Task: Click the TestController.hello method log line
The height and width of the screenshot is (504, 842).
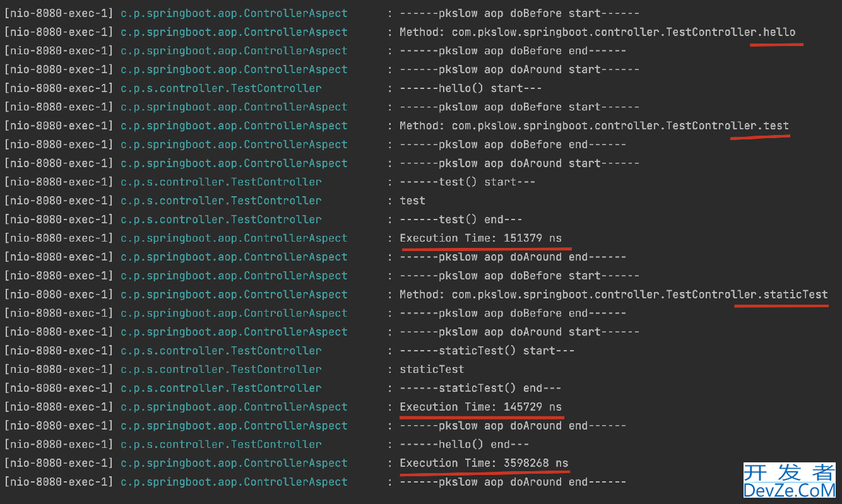Action: click(x=597, y=32)
